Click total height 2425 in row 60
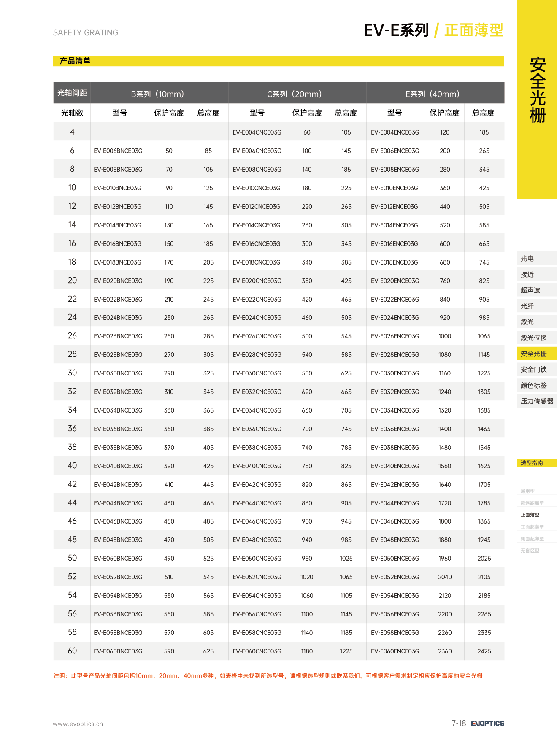 click(x=484, y=651)
